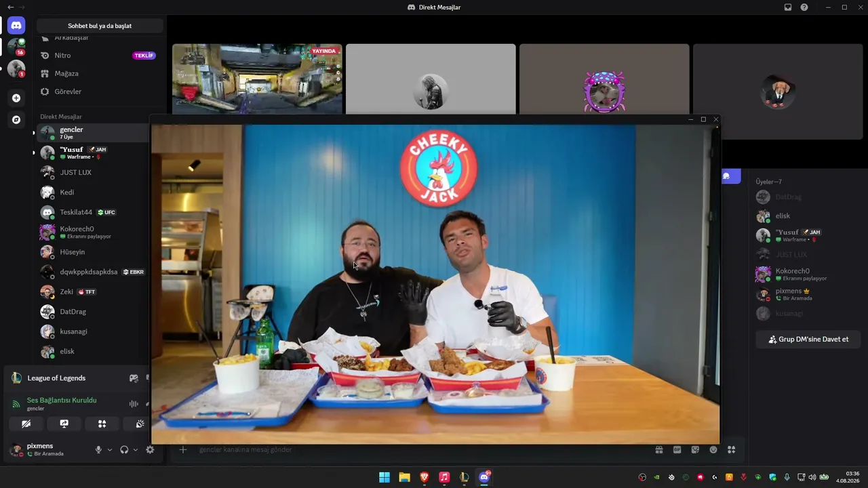
Task: Toggle the camera in the voice panel
Action: [x=26, y=424]
